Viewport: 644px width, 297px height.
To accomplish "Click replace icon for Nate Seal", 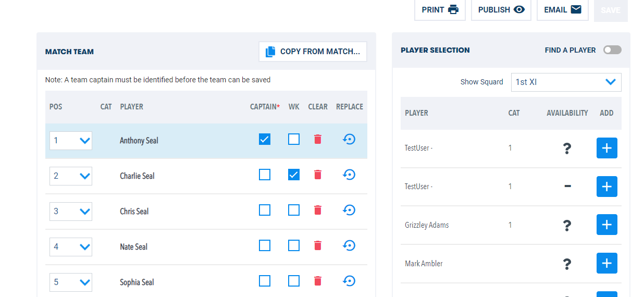I will click(x=349, y=245).
